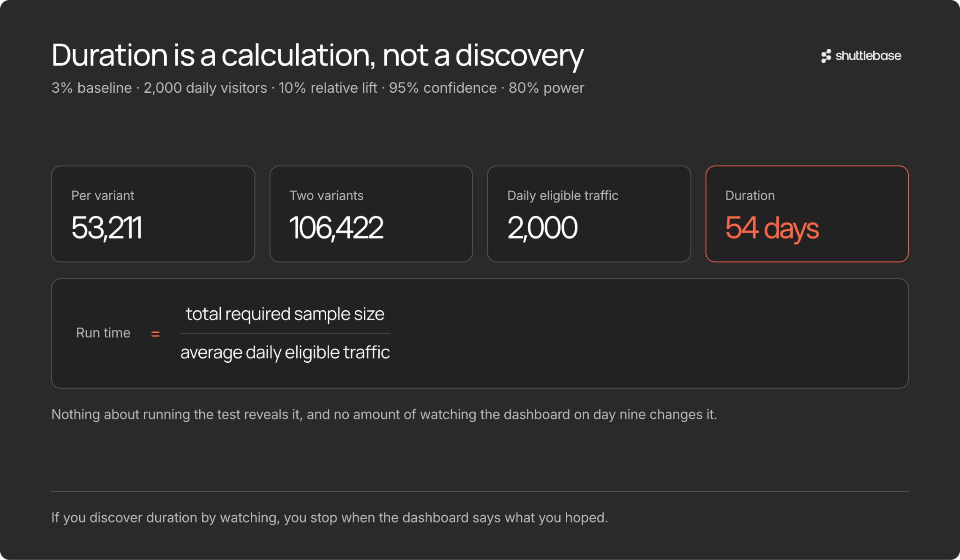Screen dimensions: 960x560
Task: Click the 53,211 per variant value
Action: [106, 228]
